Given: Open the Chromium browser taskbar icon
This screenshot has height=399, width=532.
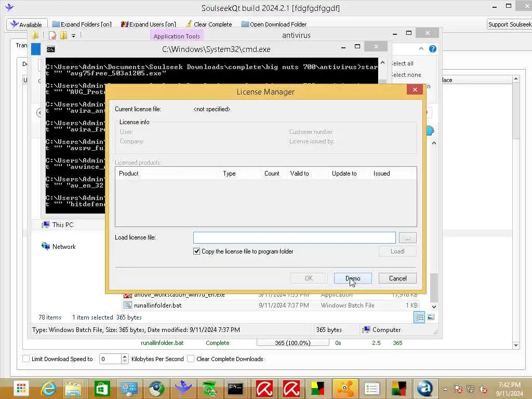Looking at the screenshot, I should point(156,389).
